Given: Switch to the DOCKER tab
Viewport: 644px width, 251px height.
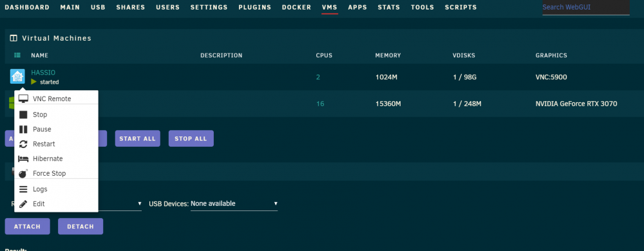Looking at the screenshot, I should tap(296, 7).
